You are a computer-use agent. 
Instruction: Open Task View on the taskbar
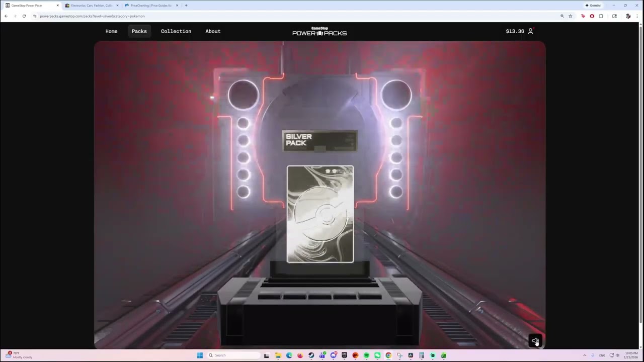pos(267,355)
